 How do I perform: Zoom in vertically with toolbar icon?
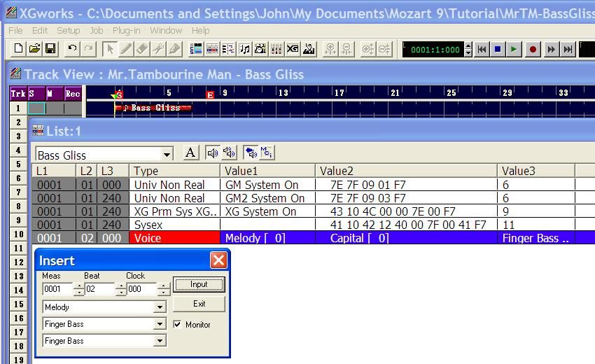pyautogui.click(x=368, y=49)
